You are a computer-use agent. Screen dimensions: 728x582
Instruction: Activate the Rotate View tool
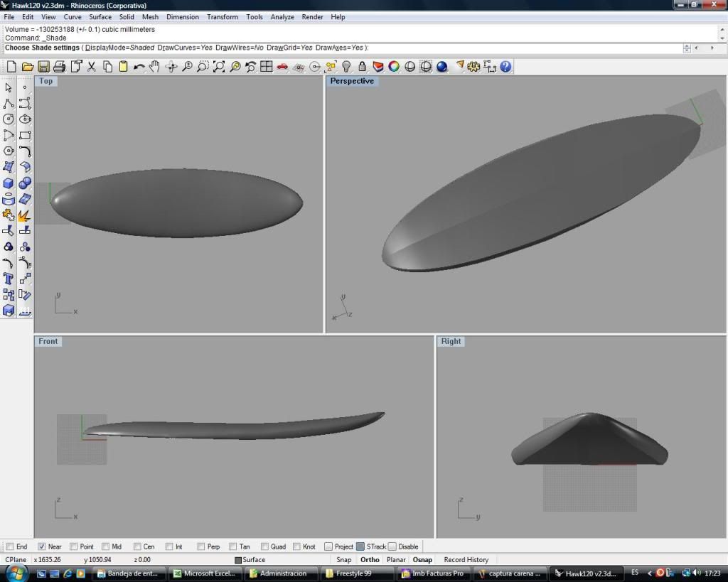171,67
